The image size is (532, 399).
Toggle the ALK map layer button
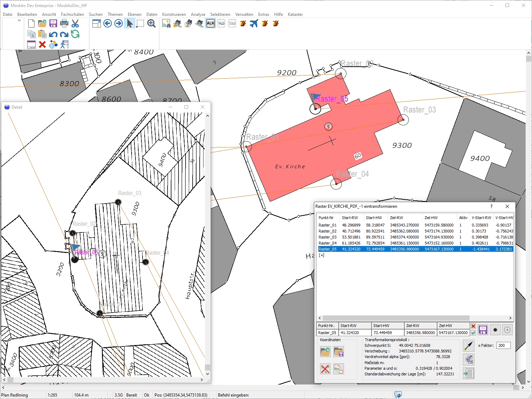(x=211, y=24)
